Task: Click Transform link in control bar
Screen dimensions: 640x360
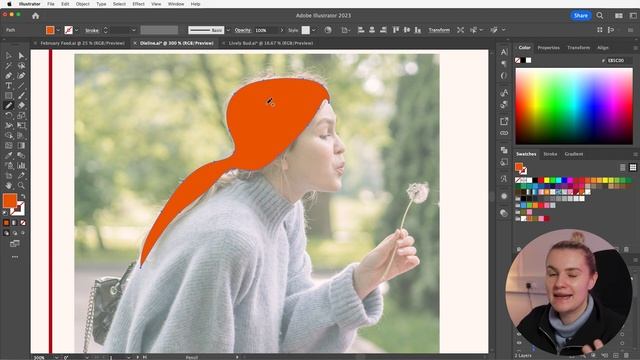Action: coord(439,30)
